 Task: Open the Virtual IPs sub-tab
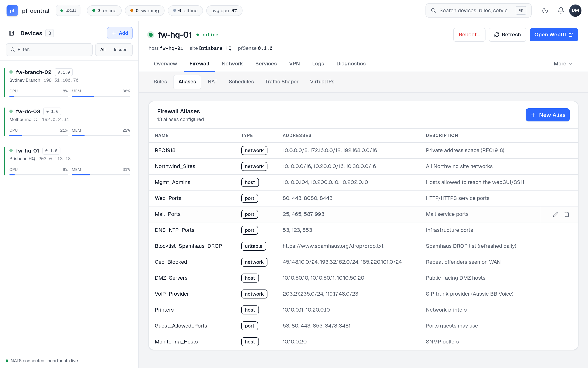322,82
